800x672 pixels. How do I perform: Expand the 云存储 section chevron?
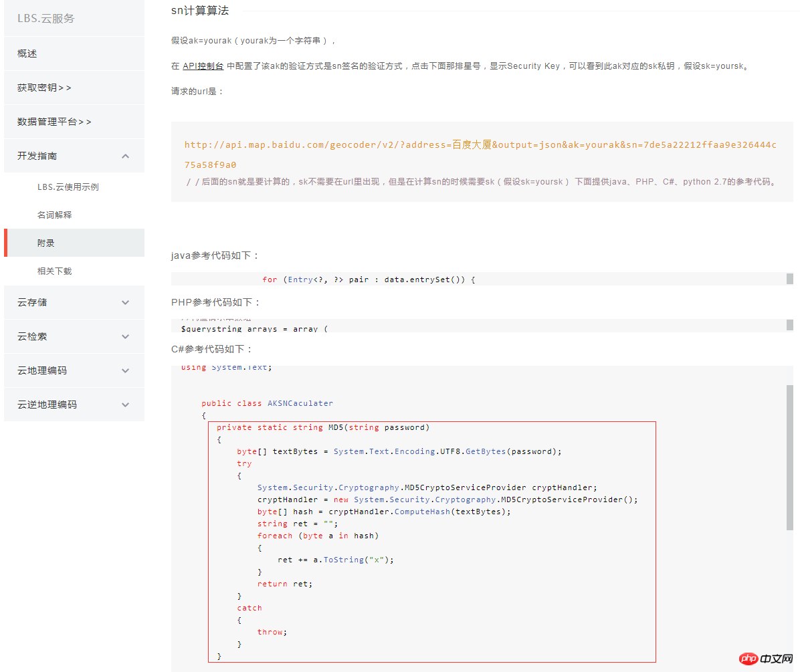[x=126, y=302]
